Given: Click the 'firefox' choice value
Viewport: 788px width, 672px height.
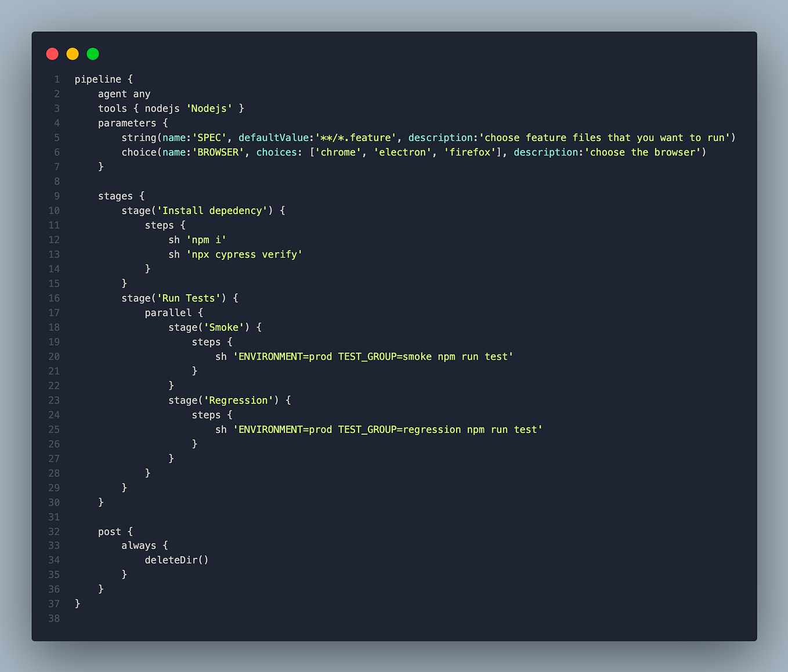Looking at the screenshot, I should (470, 152).
